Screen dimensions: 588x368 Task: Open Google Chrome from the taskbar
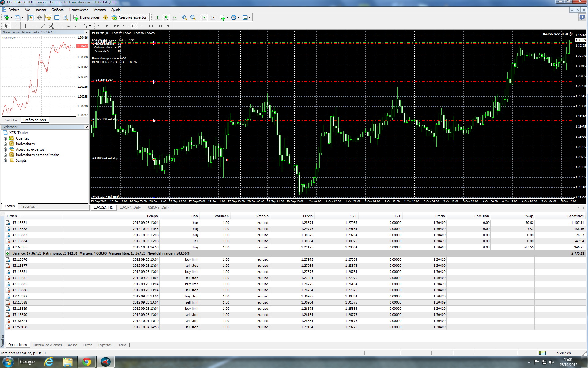tap(87, 362)
